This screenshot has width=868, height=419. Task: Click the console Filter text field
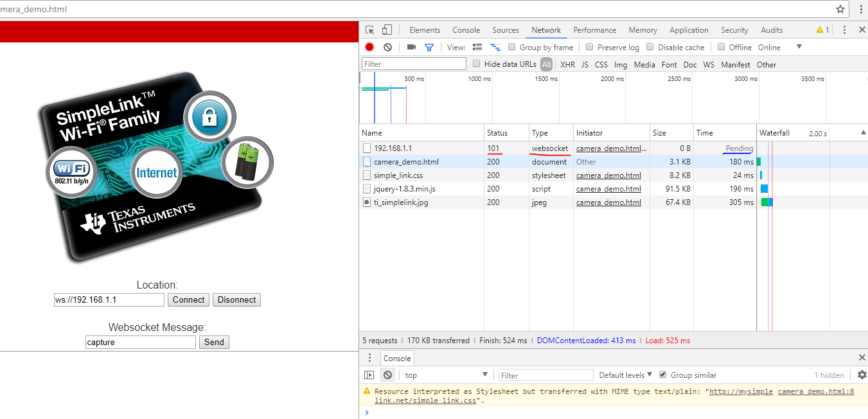pos(546,375)
